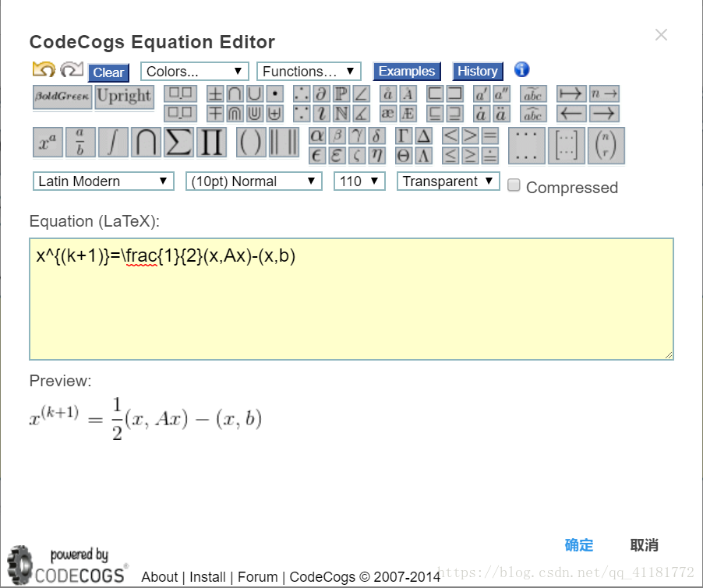Click into the LaTeX equation text area
Image resolution: width=703 pixels, height=588 pixels.
[351, 299]
